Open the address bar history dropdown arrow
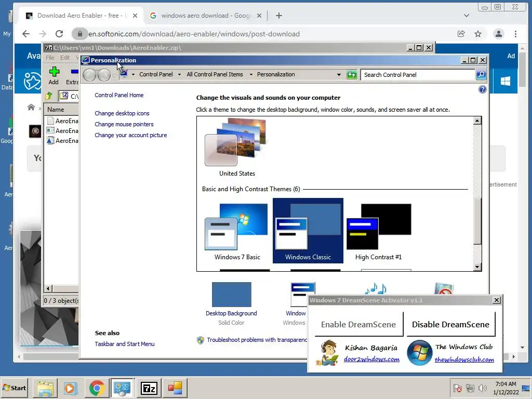The image size is (532, 399). (339, 75)
